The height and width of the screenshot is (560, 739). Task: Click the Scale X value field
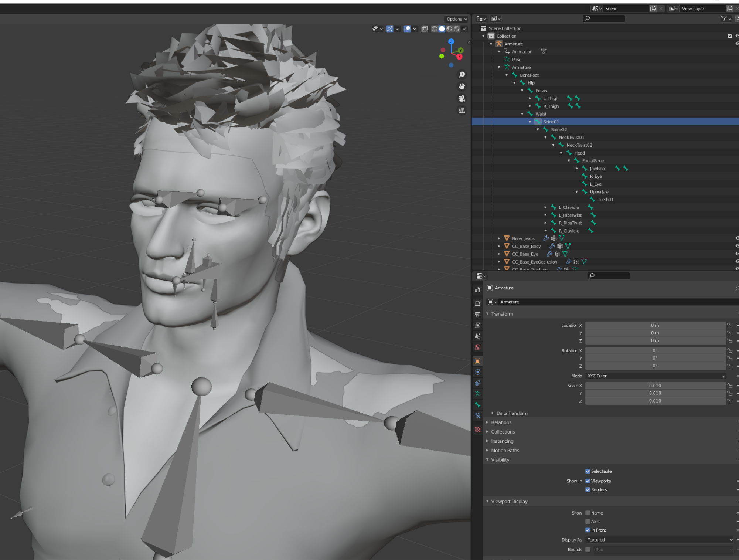(x=655, y=386)
